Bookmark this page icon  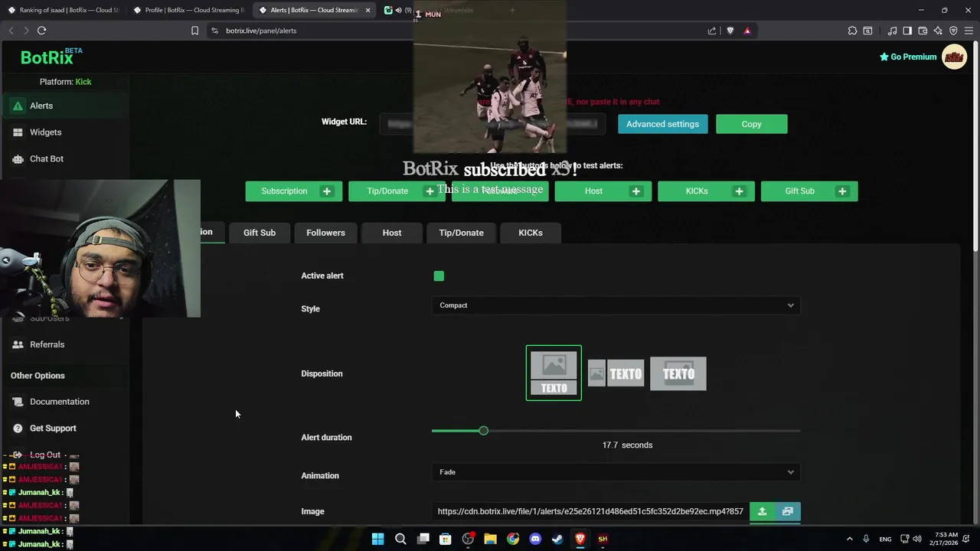coord(194,31)
